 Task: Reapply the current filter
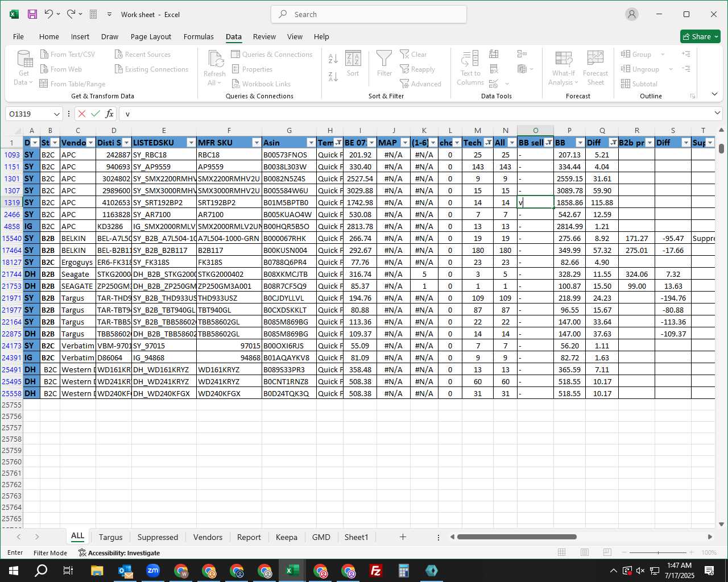tap(417, 69)
